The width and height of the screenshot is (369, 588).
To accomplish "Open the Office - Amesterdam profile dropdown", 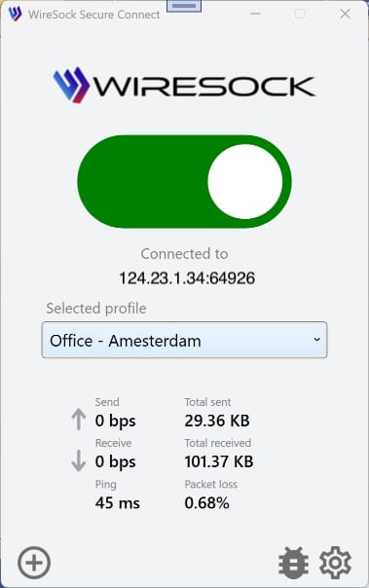I will click(x=184, y=340).
